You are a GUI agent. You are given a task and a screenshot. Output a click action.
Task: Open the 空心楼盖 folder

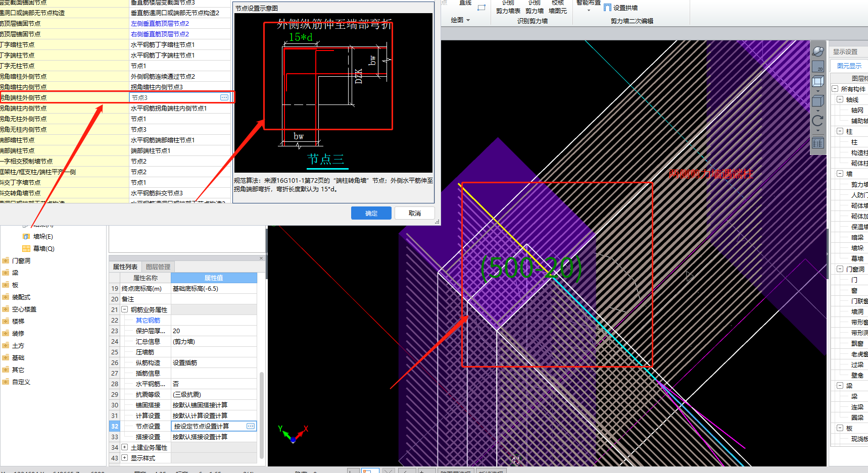click(6, 309)
